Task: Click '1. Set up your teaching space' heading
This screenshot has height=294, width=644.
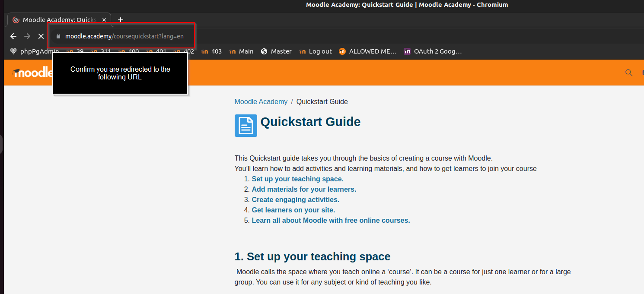Action: coord(312,256)
